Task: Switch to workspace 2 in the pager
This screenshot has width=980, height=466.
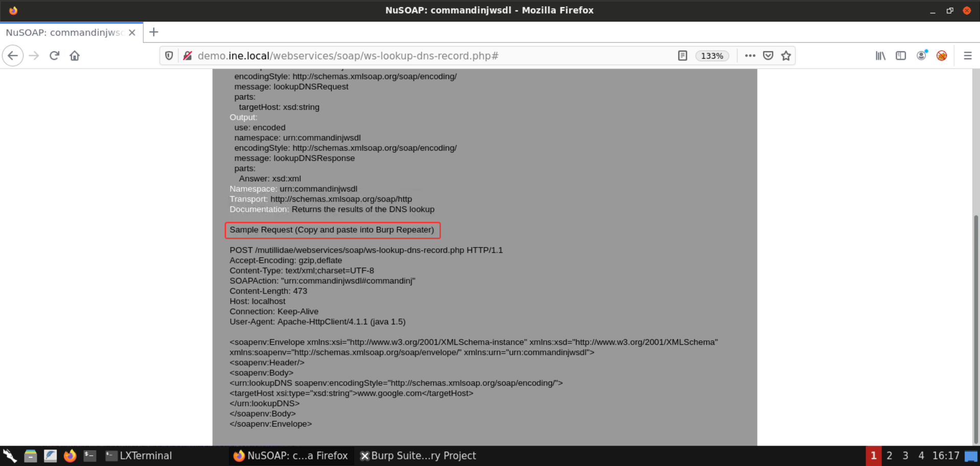Action: (889, 456)
